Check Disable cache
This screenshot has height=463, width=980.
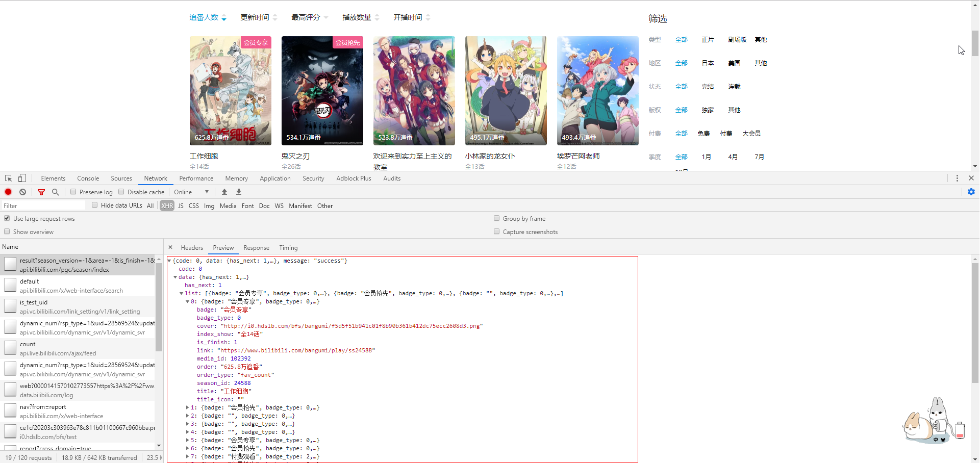pos(121,191)
